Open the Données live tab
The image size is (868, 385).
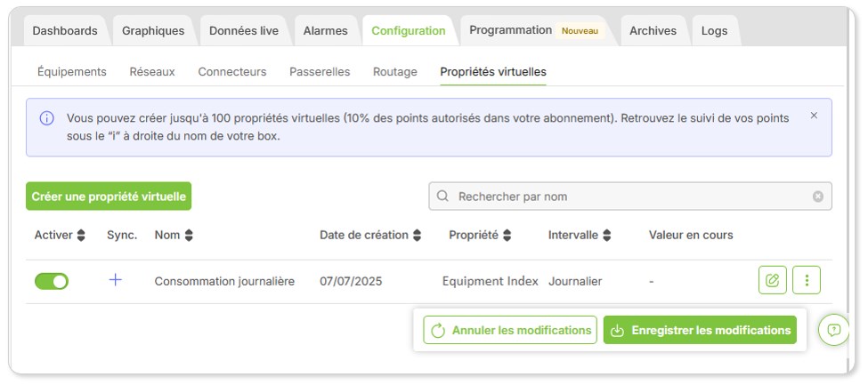click(244, 31)
